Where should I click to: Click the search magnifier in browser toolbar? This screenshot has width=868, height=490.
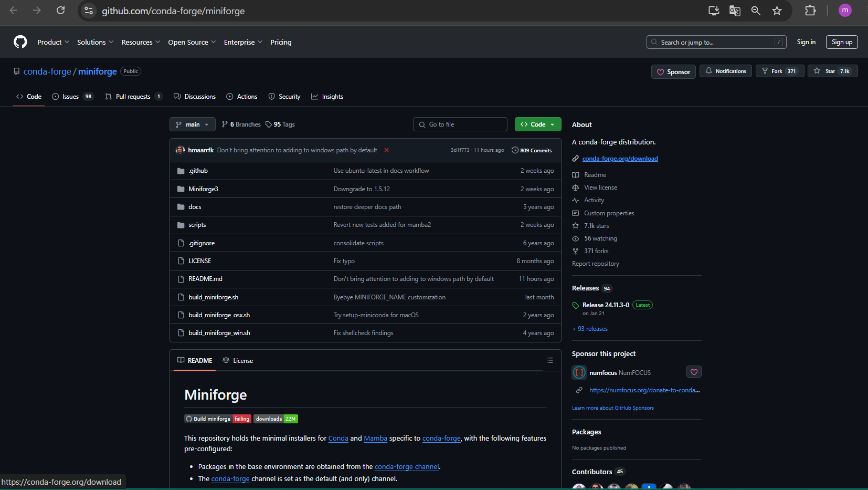756,11
